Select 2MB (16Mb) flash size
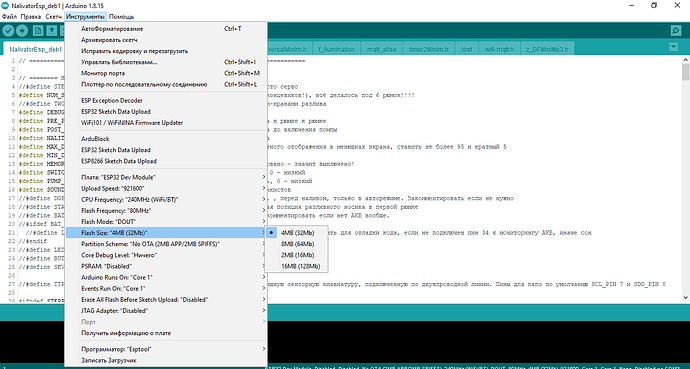The width and height of the screenshot is (690, 369). click(297, 255)
